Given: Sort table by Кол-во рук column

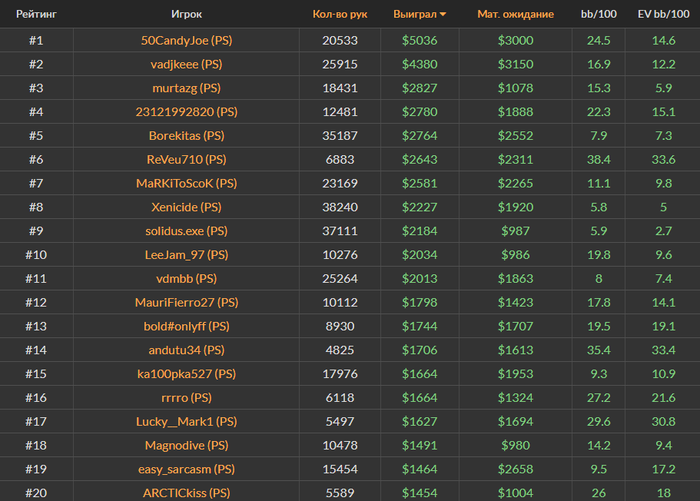Looking at the screenshot, I should 339,15.
